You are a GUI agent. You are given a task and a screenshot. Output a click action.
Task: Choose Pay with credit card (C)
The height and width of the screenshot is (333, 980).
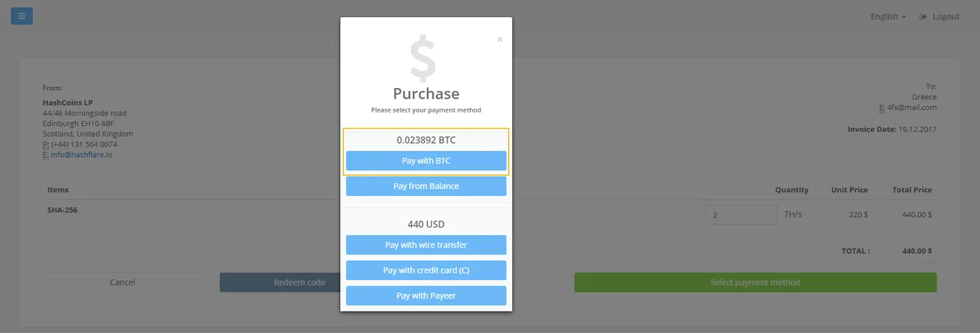426,270
